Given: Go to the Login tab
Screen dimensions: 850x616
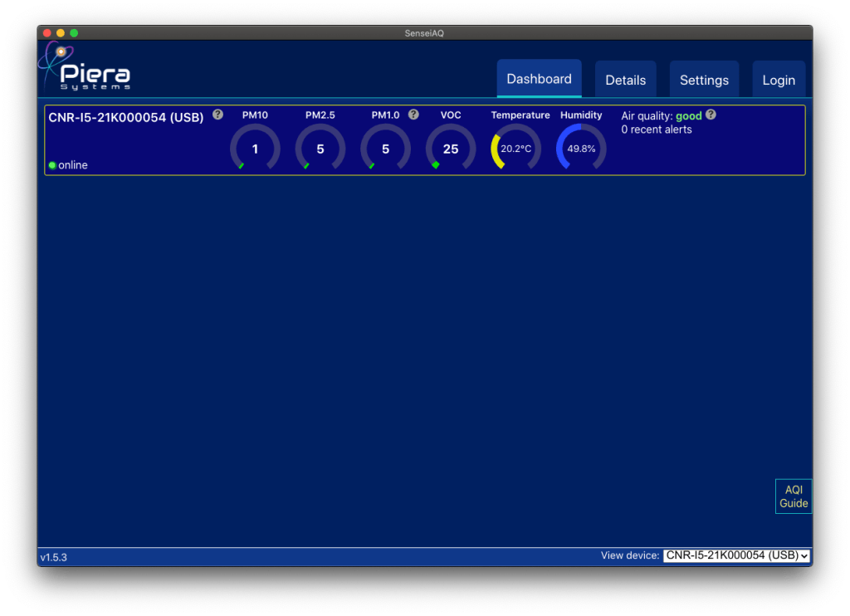Looking at the screenshot, I should (x=779, y=80).
